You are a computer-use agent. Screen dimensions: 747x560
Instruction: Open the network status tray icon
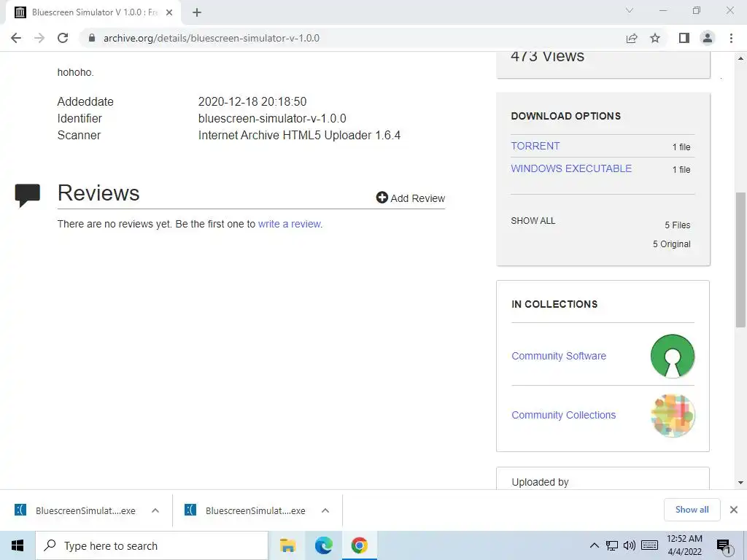(612, 545)
